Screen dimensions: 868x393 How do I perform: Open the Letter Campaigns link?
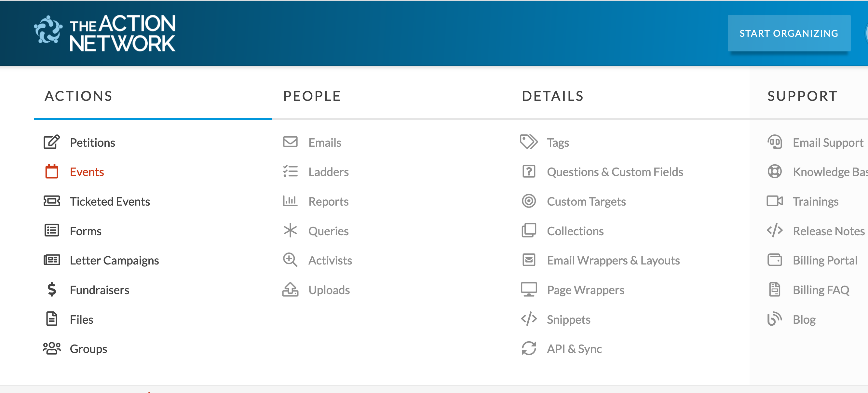(x=114, y=260)
